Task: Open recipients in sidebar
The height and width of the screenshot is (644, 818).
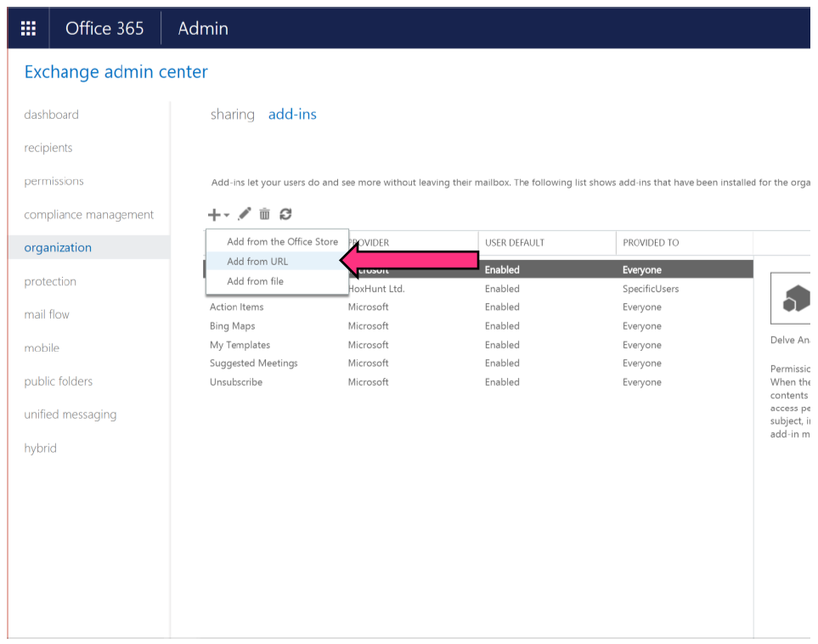Action: tap(48, 148)
